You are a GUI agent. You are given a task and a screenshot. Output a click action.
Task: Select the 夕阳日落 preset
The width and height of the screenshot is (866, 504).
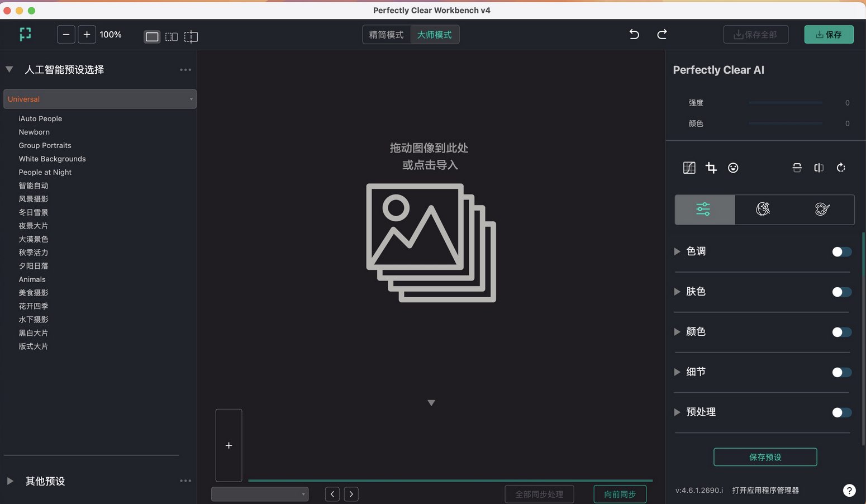tap(34, 266)
